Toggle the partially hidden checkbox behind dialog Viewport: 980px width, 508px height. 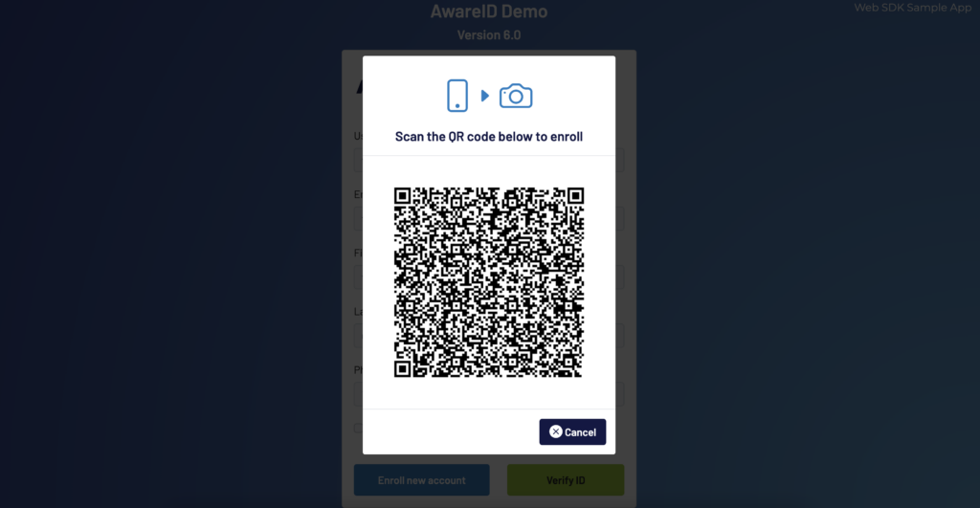pos(358,428)
